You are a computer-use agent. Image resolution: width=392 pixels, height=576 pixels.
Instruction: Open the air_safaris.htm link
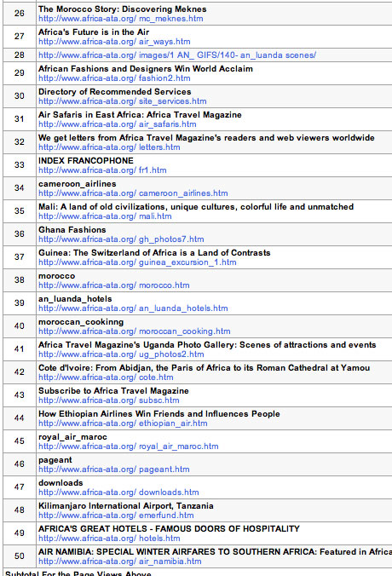118,124
